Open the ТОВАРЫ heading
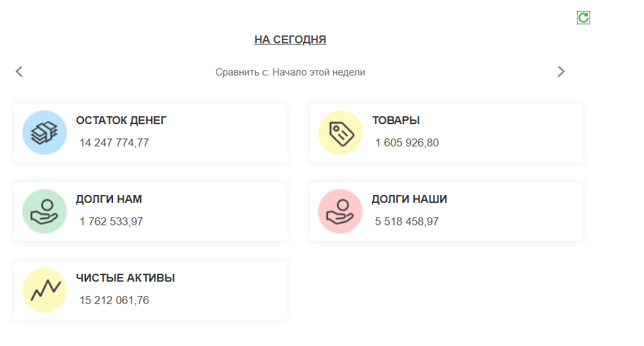 click(396, 121)
